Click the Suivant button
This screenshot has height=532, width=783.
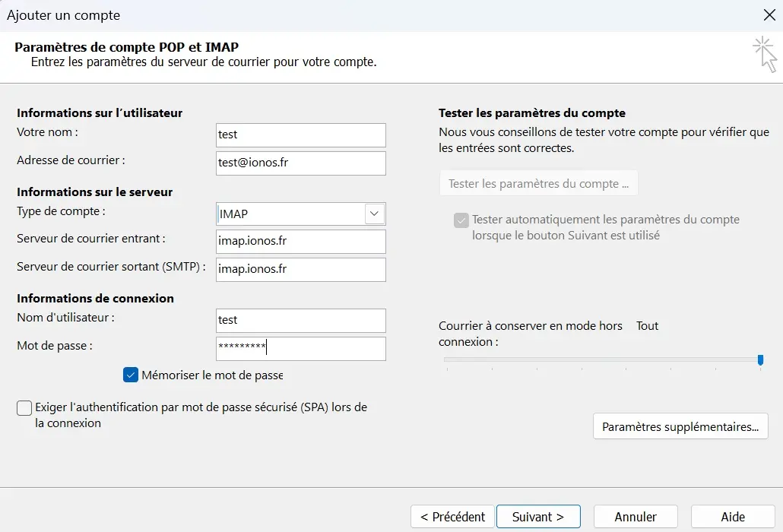coord(538,516)
